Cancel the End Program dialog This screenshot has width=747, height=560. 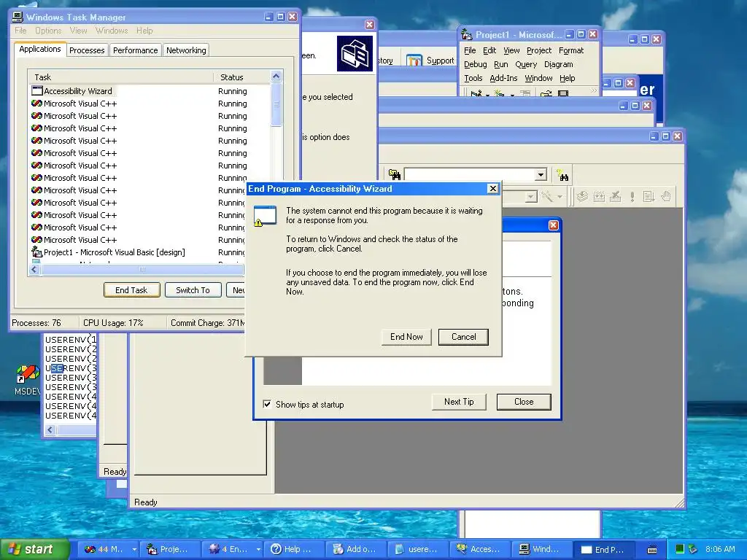pyautogui.click(x=463, y=337)
